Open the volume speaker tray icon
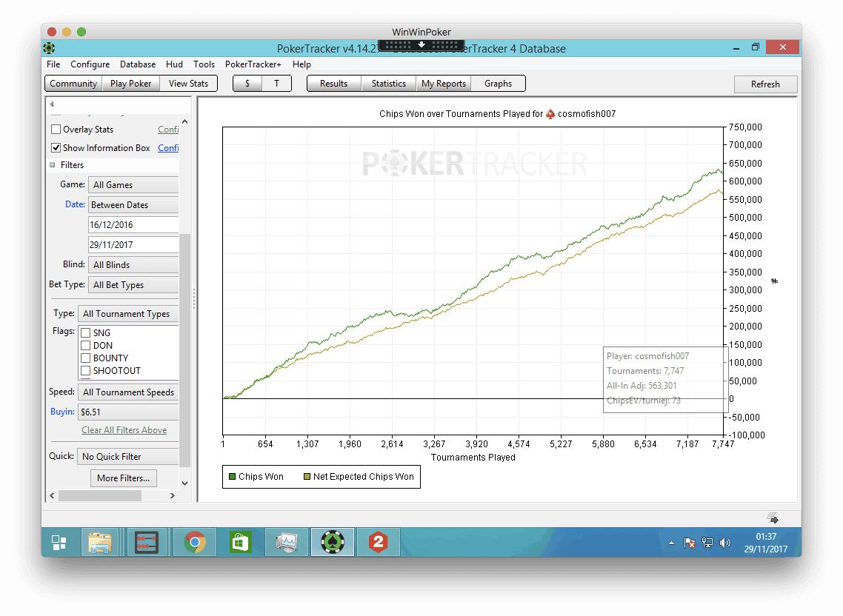843x616 pixels. [x=724, y=543]
